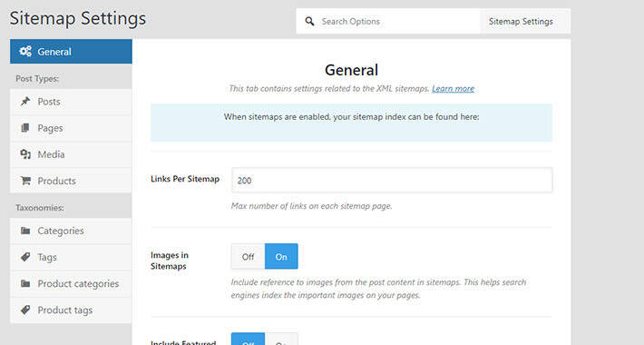The width and height of the screenshot is (644, 345).
Task: Click the shopping cart icon beside Products
Action: 25,181
